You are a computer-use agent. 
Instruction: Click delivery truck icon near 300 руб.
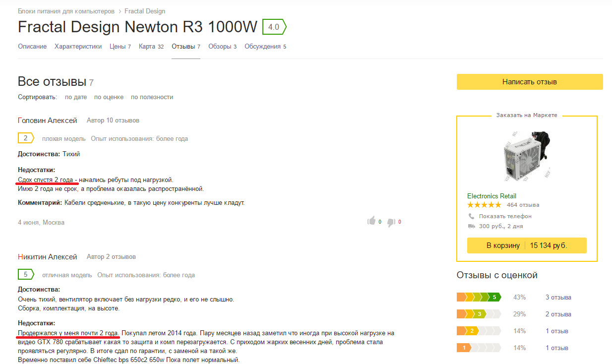click(x=471, y=226)
